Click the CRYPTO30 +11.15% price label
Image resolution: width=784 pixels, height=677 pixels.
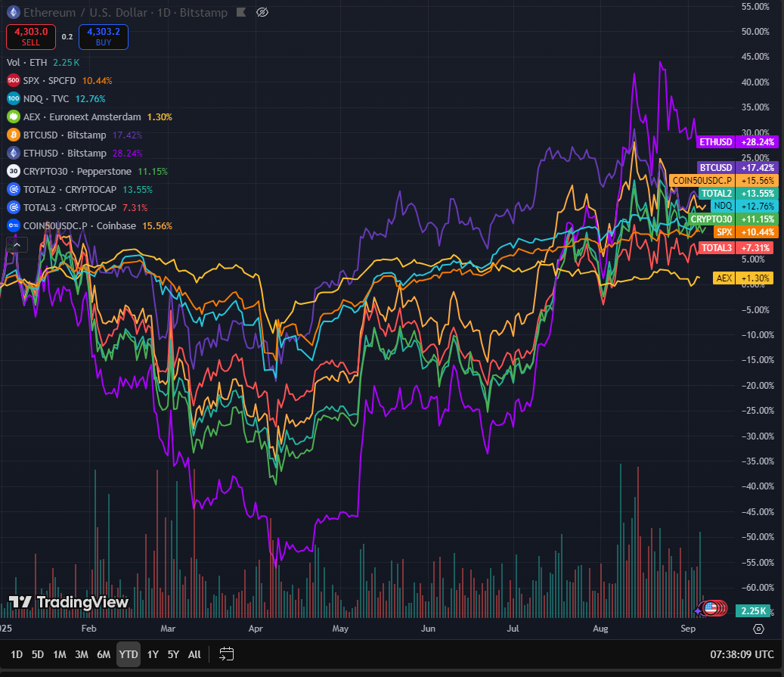pyautogui.click(x=733, y=219)
